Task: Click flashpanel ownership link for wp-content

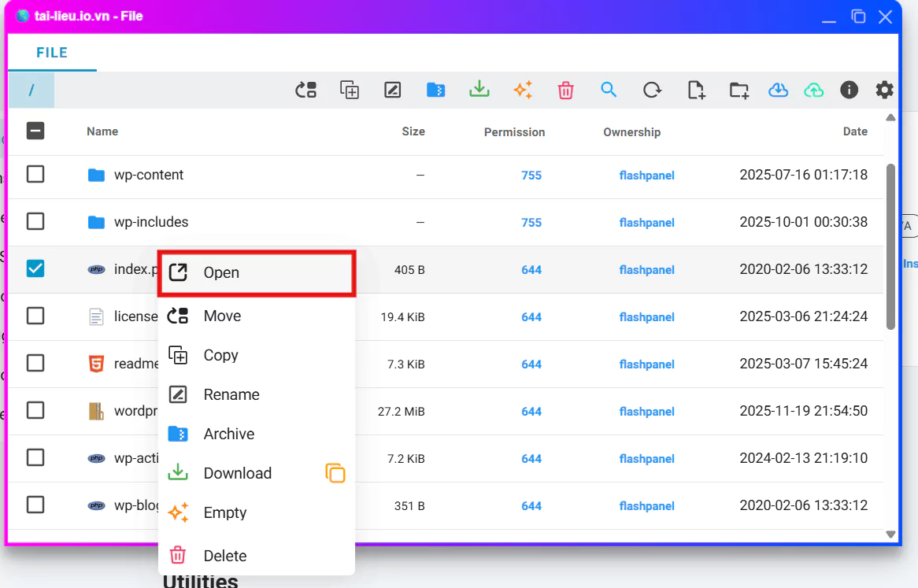Action: (x=646, y=176)
